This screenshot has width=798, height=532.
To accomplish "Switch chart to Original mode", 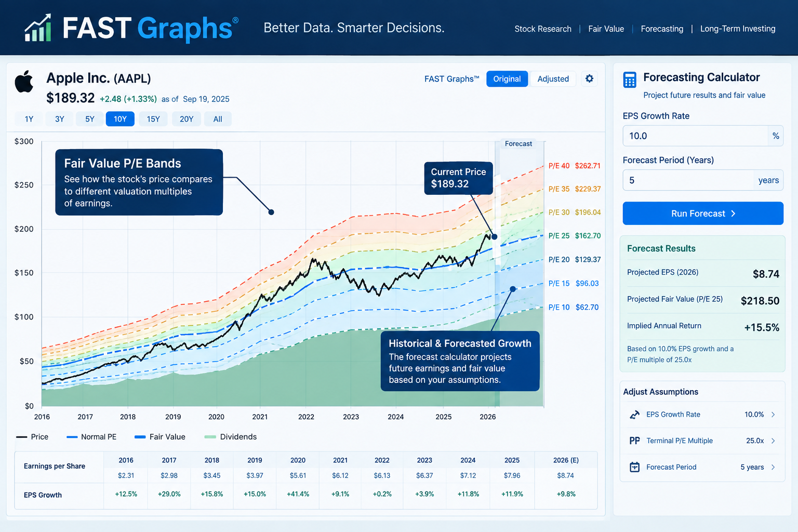I will [x=507, y=79].
